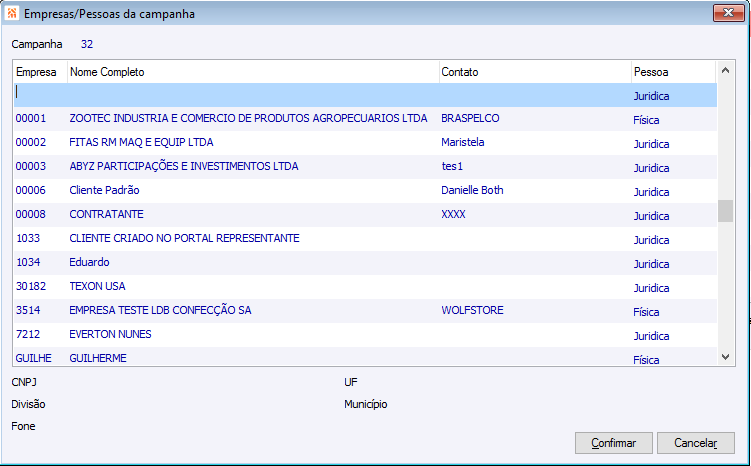Select empresa code GUILHE
This screenshot has width=751, height=466.
34,358
